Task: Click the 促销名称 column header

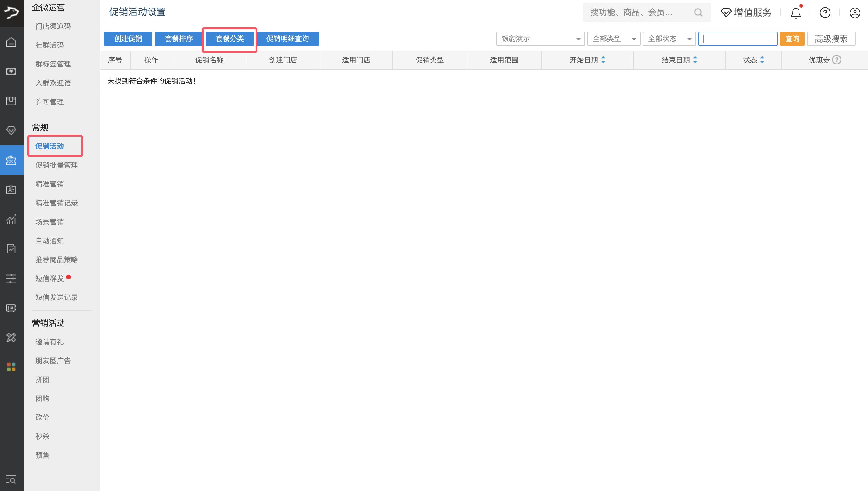Action: tap(209, 60)
